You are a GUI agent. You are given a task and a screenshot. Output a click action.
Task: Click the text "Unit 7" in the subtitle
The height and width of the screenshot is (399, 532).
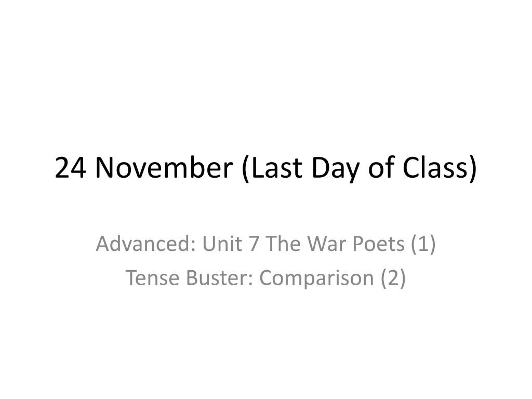click(231, 244)
